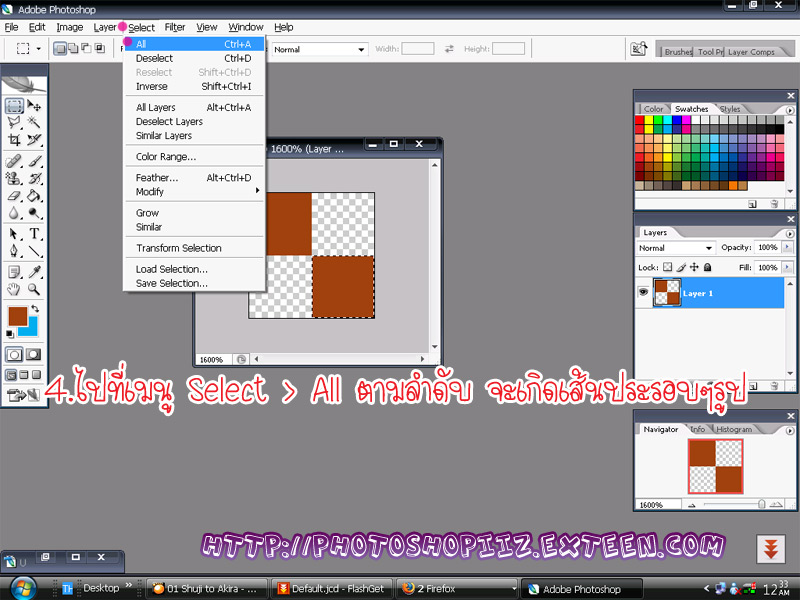The height and width of the screenshot is (600, 800).
Task: Swap width and height values
Action: pyautogui.click(x=449, y=49)
